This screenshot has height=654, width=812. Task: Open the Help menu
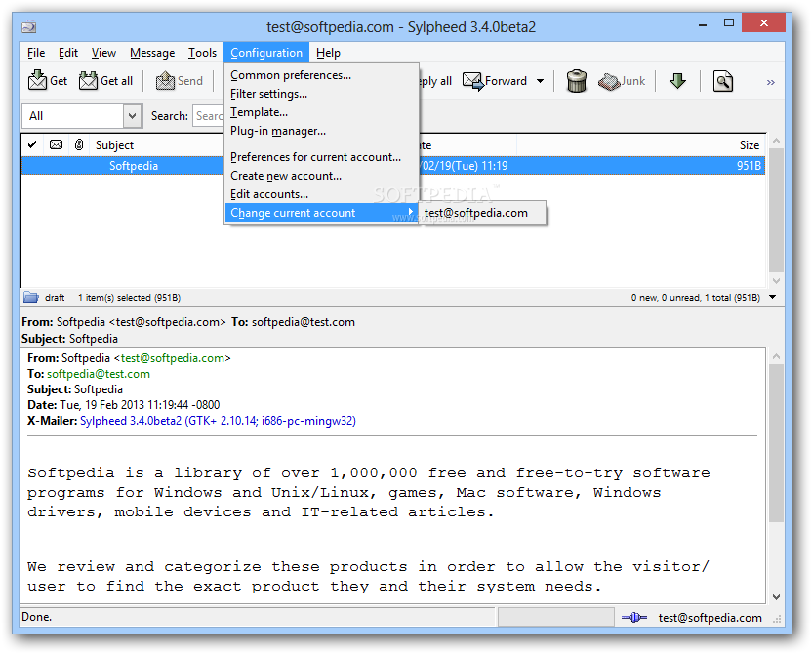(x=328, y=53)
